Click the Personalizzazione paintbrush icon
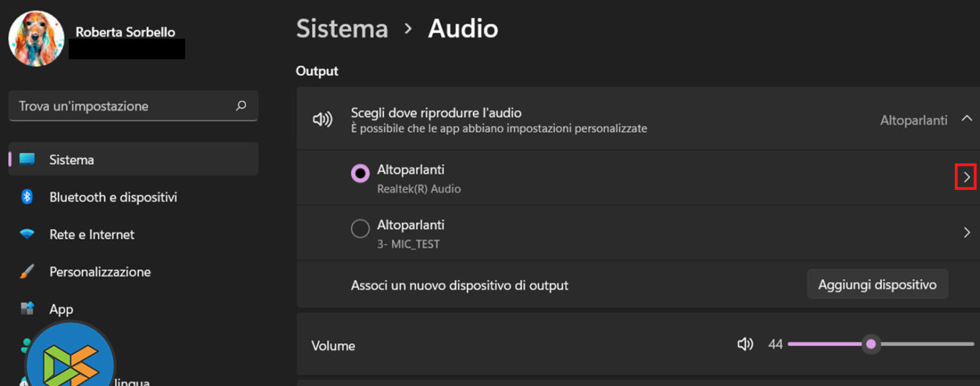 (27, 272)
